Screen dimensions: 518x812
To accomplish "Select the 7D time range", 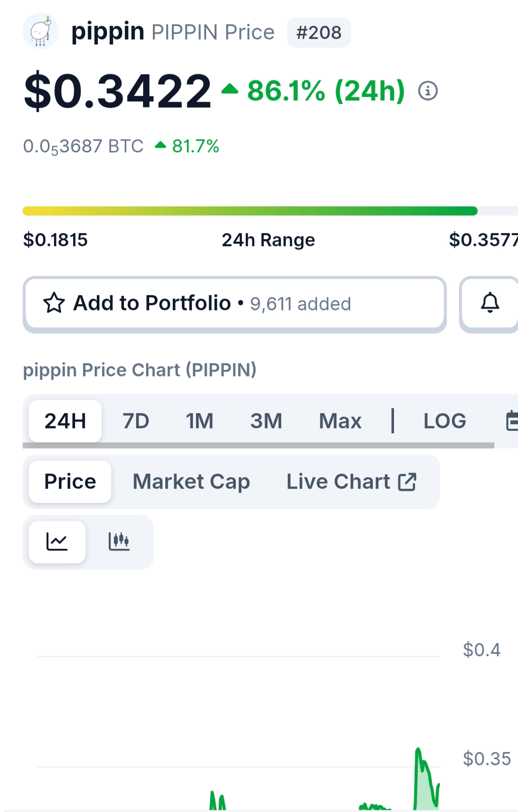I will (136, 421).
